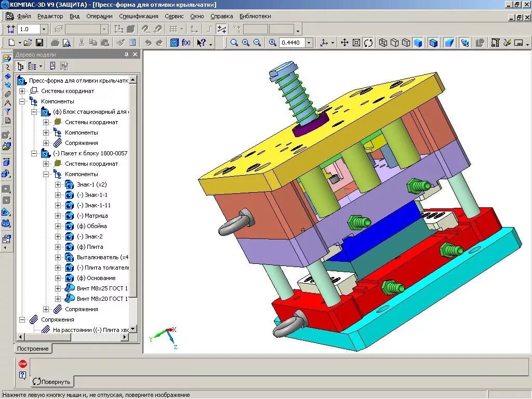Create a new document
The image size is (532, 399).
click(11, 43)
